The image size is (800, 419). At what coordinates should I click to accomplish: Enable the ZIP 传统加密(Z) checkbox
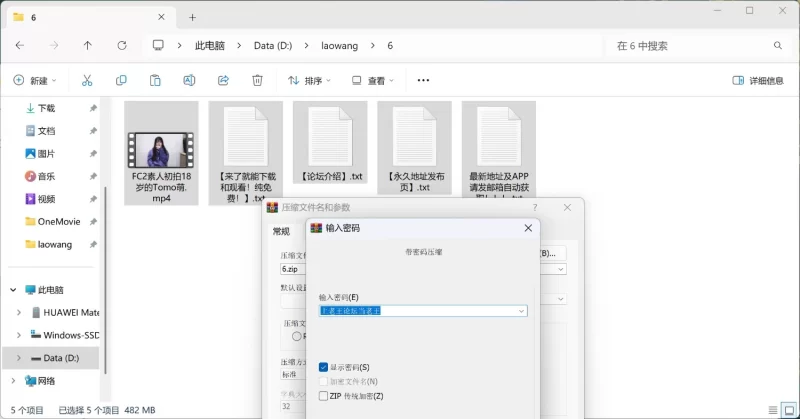pyautogui.click(x=324, y=396)
